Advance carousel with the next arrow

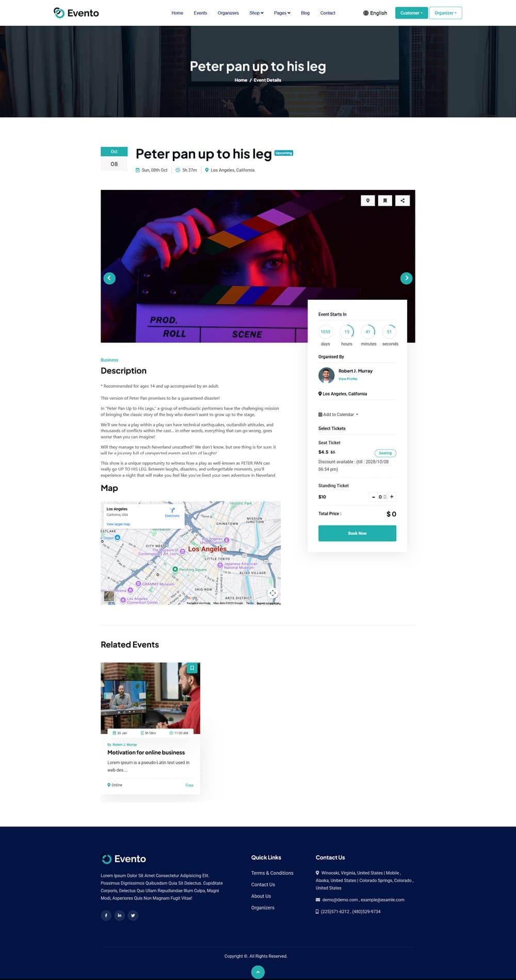pos(407,278)
